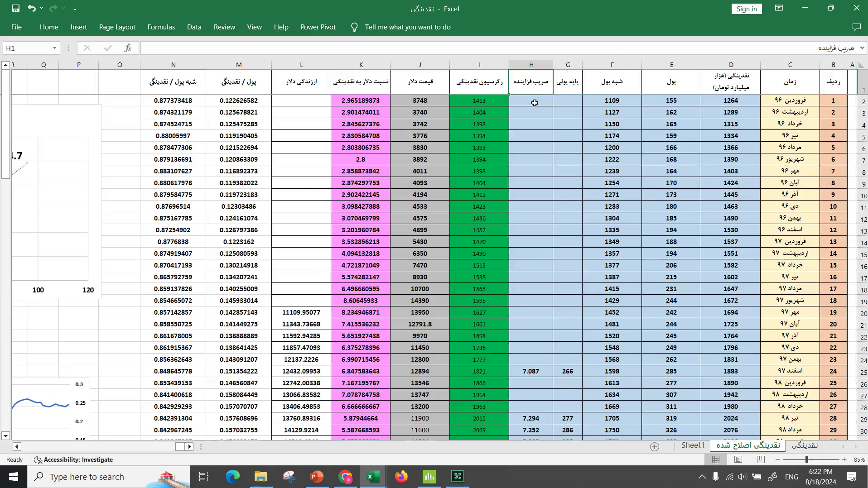Select row 25 header
This screenshot has height=488, width=868.
(x=863, y=371)
